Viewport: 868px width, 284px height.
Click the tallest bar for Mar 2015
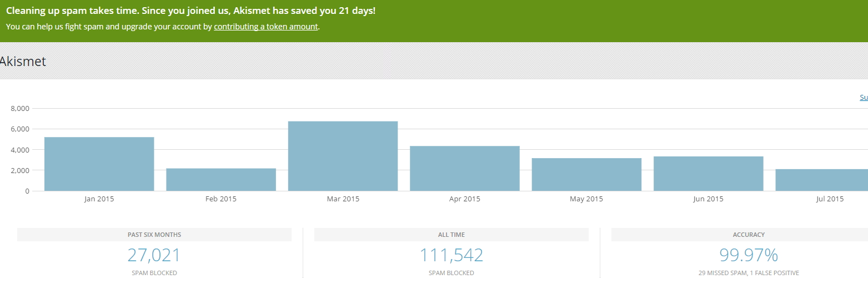click(343, 156)
